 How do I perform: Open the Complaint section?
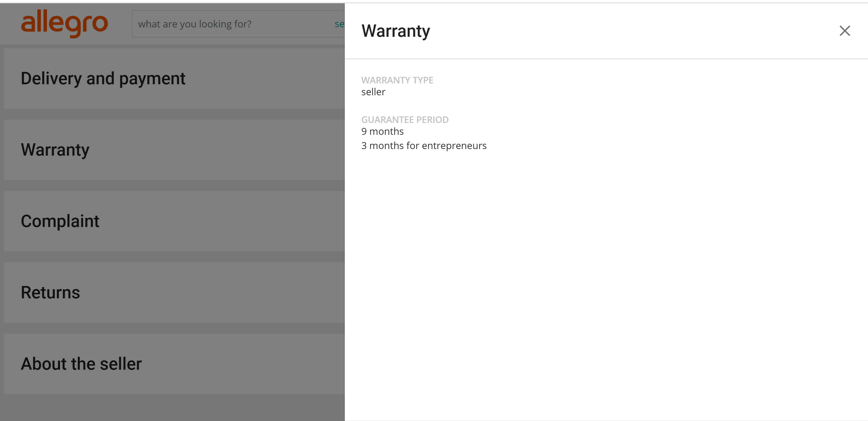pos(174,221)
